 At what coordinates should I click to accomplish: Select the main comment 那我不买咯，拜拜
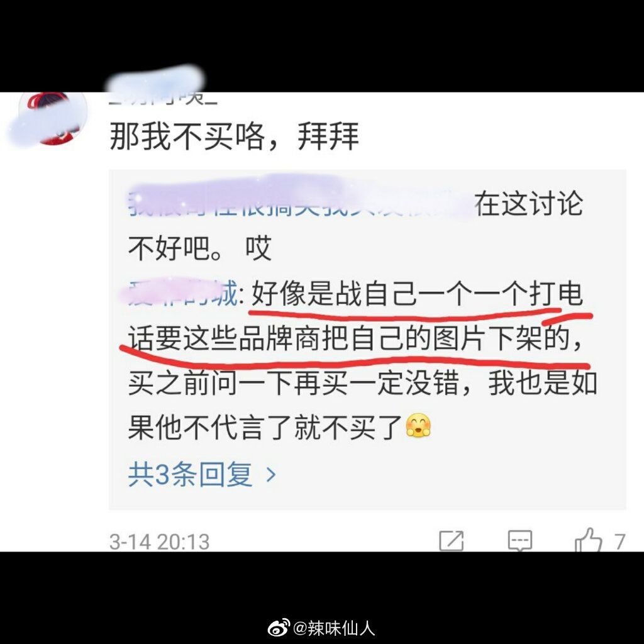click(234, 136)
